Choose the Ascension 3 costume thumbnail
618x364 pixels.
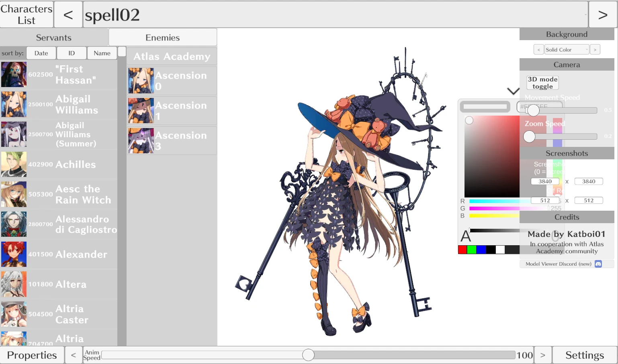pyautogui.click(x=141, y=140)
